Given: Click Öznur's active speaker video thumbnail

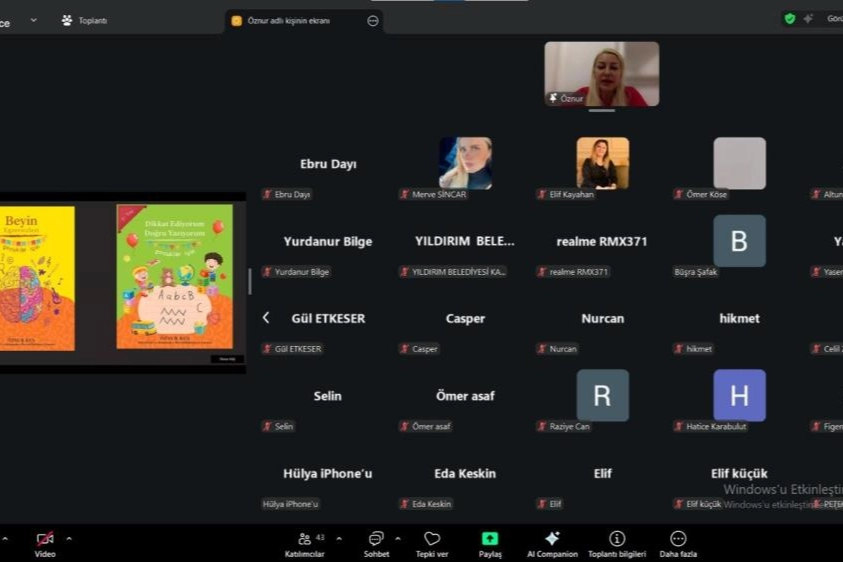Looking at the screenshot, I should [601, 73].
